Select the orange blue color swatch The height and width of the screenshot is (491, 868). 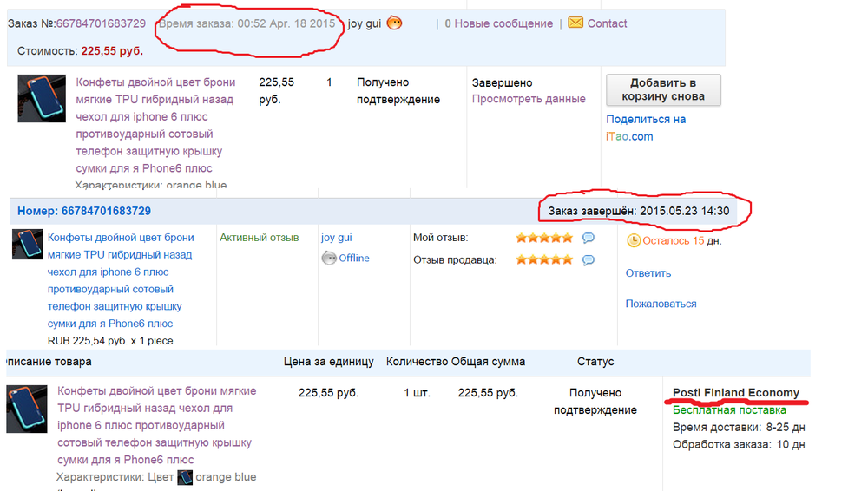185,477
